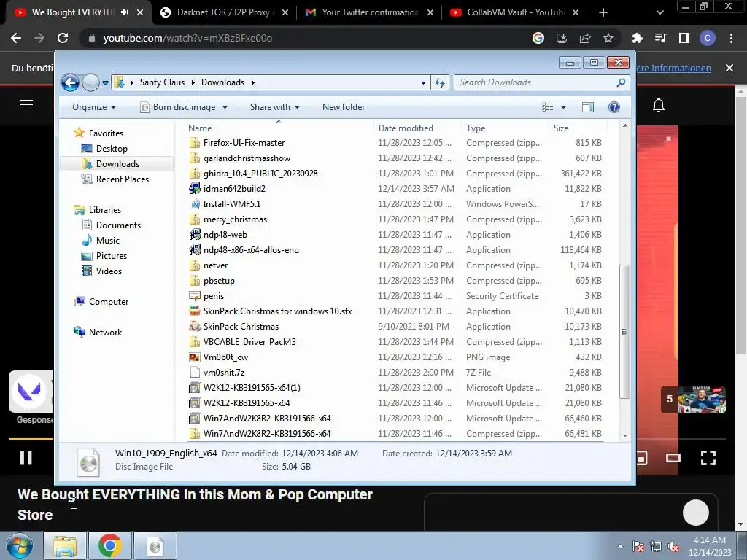Open Downloads in Favorites sidebar
This screenshot has height=560, width=747.
point(117,164)
